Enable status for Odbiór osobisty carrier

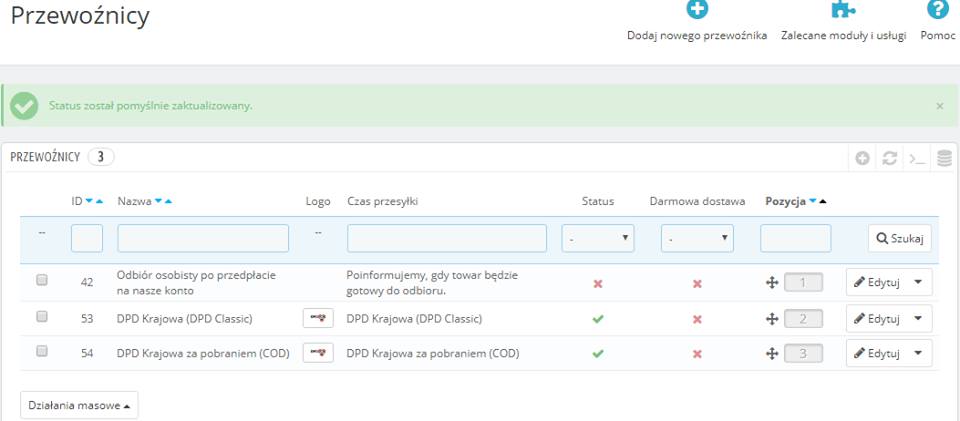point(598,284)
